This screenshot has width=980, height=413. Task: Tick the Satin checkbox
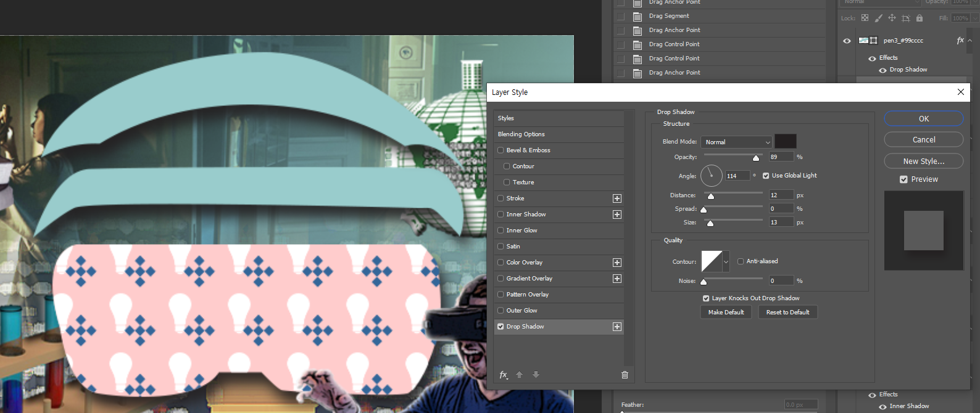500,247
